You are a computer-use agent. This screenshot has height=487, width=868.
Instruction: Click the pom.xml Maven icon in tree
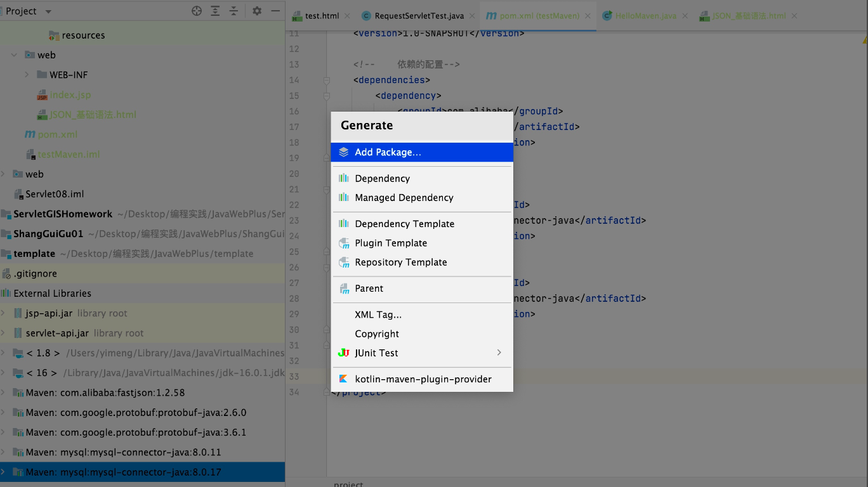[30, 134]
